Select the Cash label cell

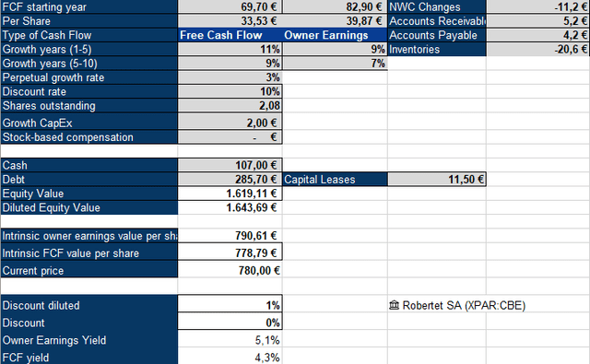(x=88, y=165)
